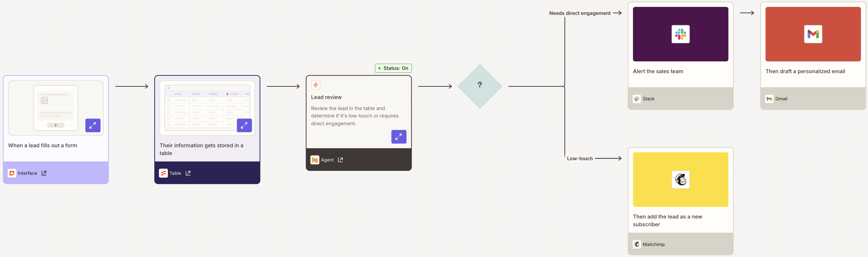The height and width of the screenshot is (257, 868).
Task: Select "Then draft a personalized email" text
Action: (x=805, y=72)
